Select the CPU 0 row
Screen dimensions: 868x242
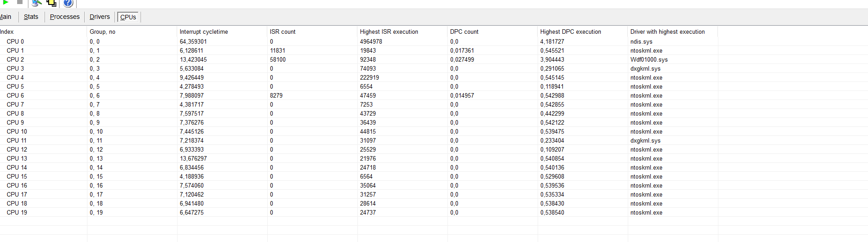pyautogui.click(x=359, y=41)
